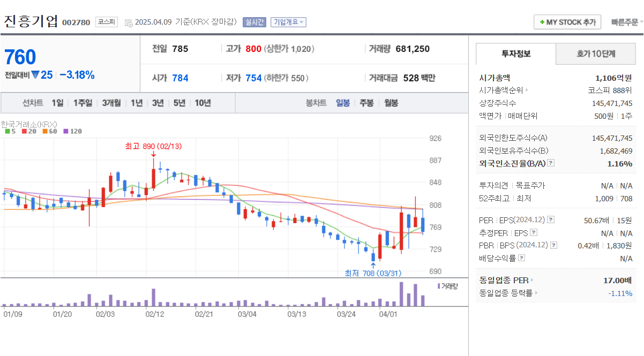Click the 추정PER EPS help icon
The height and width of the screenshot is (356, 644).
pyautogui.click(x=534, y=232)
